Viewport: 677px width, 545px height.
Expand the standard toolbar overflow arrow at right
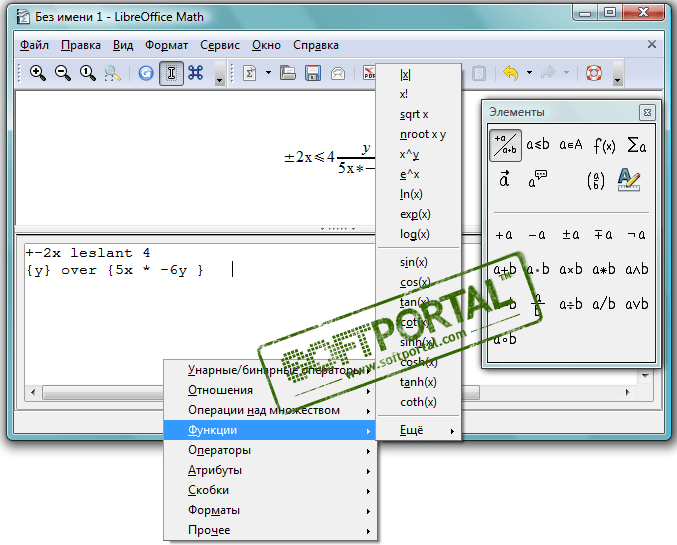[x=617, y=73]
